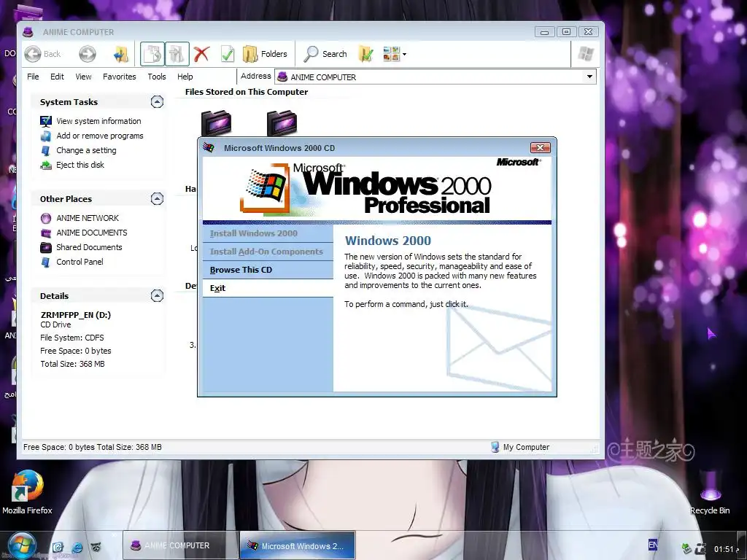
Task: Click the Move To toolbar icon
Action: [177, 54]
